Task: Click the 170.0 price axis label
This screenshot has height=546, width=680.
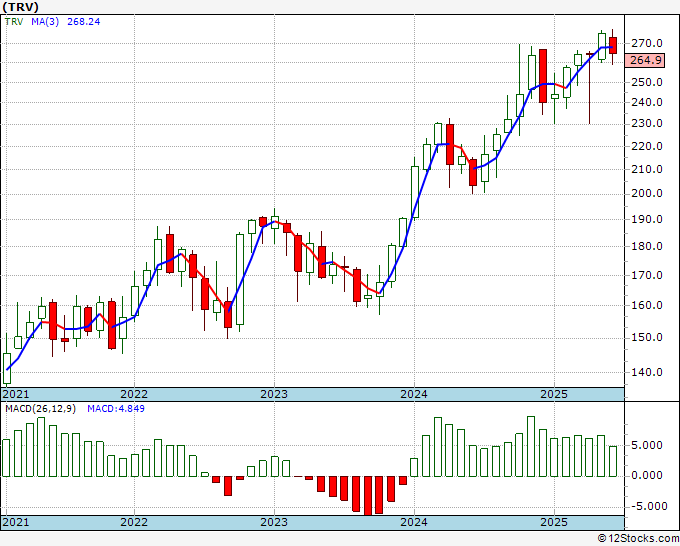Action: click(x=647, y=275)
